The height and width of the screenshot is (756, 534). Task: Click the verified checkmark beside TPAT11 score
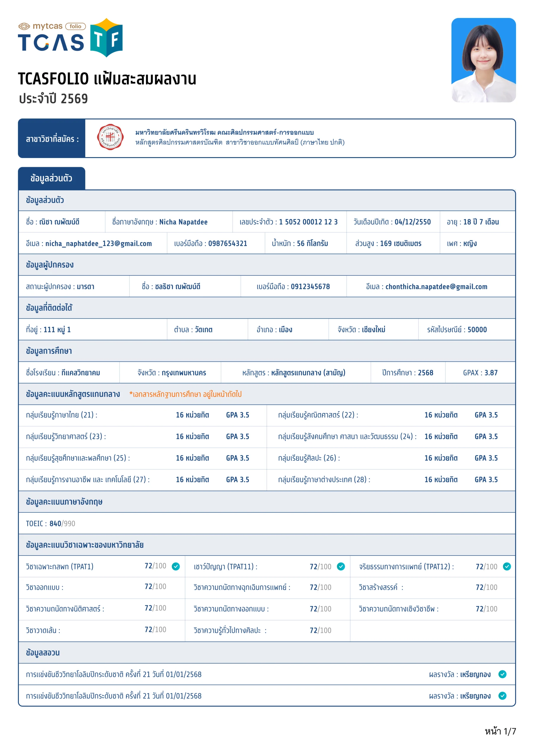coord(341,566)
